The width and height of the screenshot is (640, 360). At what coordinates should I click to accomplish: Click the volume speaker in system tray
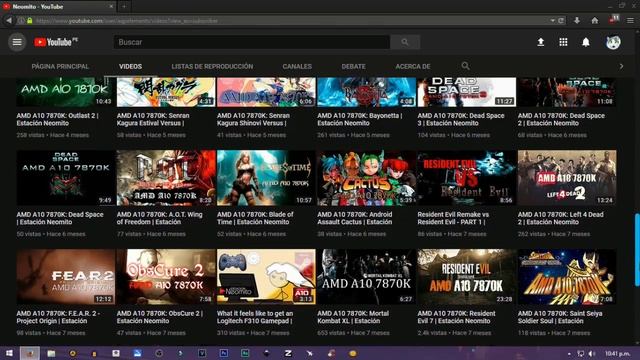tap(591, 353)
